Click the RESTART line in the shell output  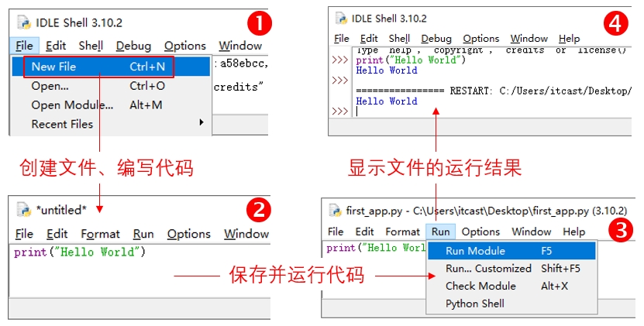(493, 91)
